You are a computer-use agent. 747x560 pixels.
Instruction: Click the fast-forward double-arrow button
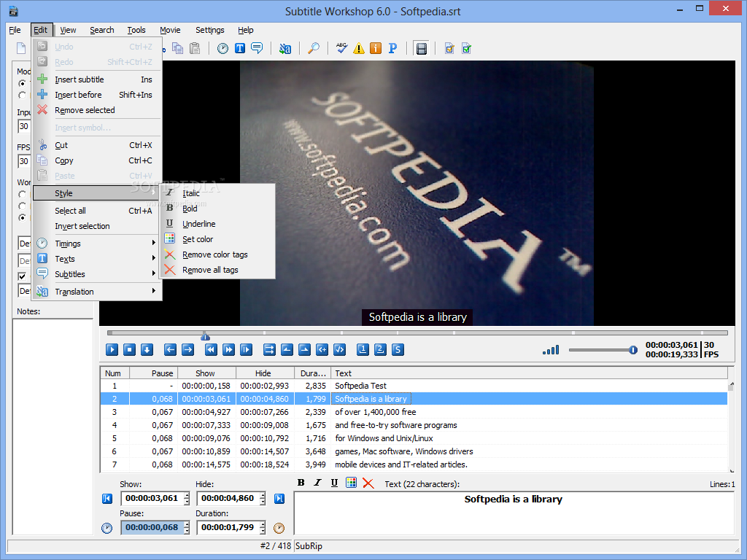click(x=228, y=350)
